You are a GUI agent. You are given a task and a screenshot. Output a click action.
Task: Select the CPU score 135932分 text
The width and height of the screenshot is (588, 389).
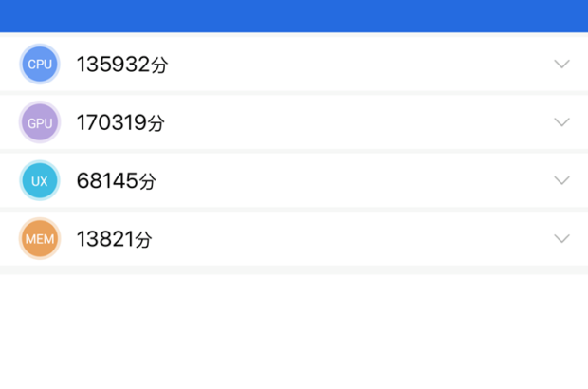122,65
